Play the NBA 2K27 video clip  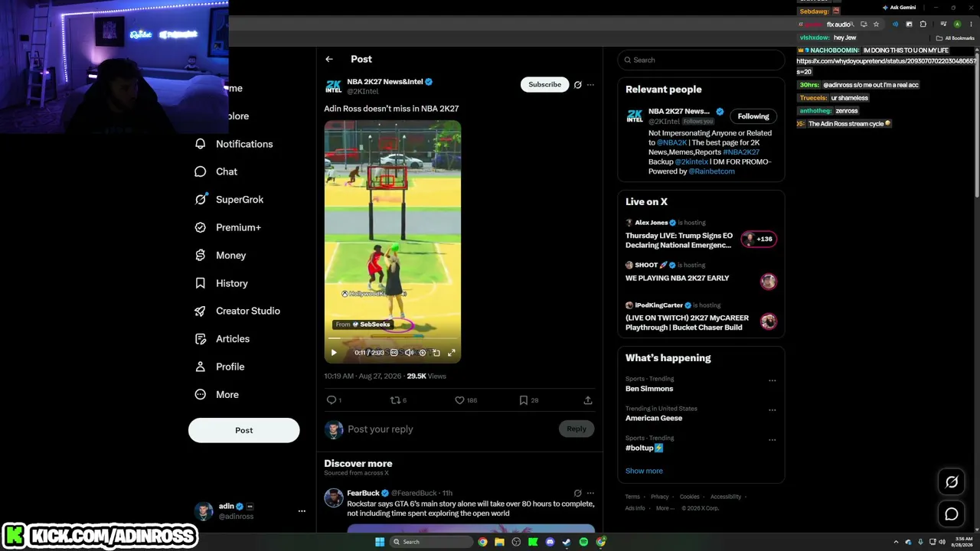[334, 353]
